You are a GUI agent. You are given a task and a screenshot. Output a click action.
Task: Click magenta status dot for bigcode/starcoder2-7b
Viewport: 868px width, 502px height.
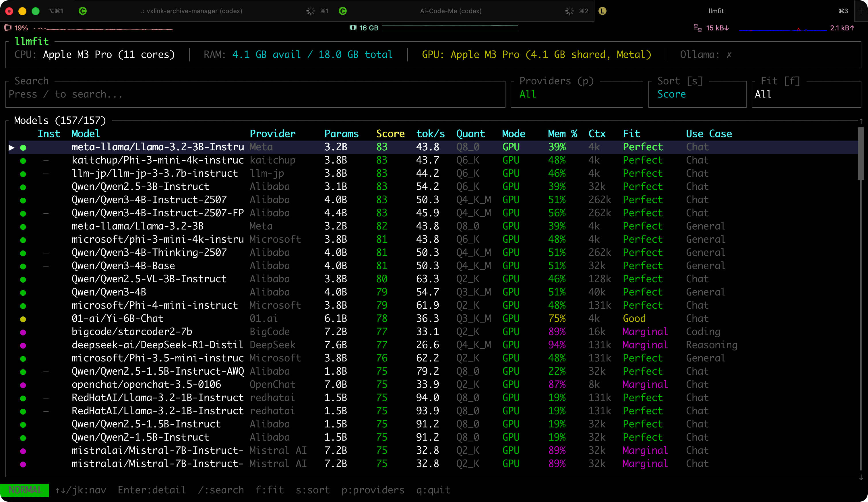pos(23,332)
